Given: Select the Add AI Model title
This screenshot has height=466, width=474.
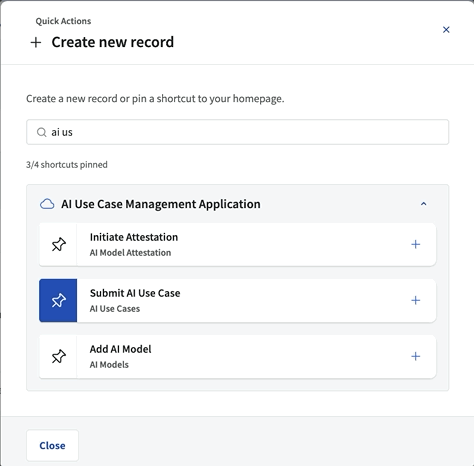Looking at the screenshot, I should (120, 349).
